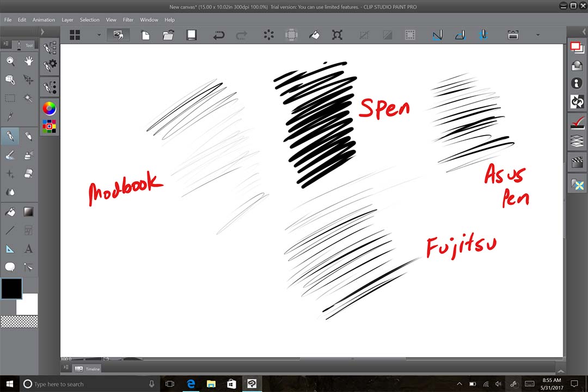Image resolution: width=588 pixels, height=392 pixels.
Task: Select the Auto Select magic wand tool
Action: tap(28, 99)
